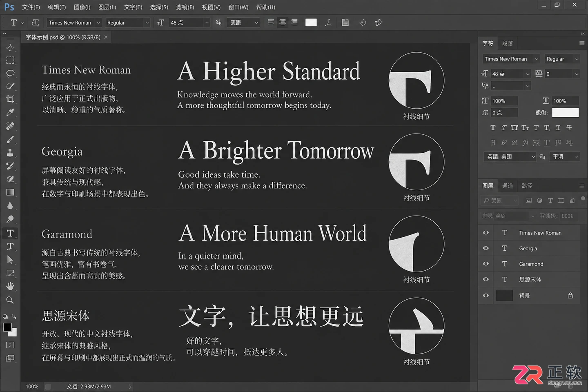Select the Path Selection arrow tool
Image resolution: width=588 pixels, height=392 pixels.
[x=10, y=260]
